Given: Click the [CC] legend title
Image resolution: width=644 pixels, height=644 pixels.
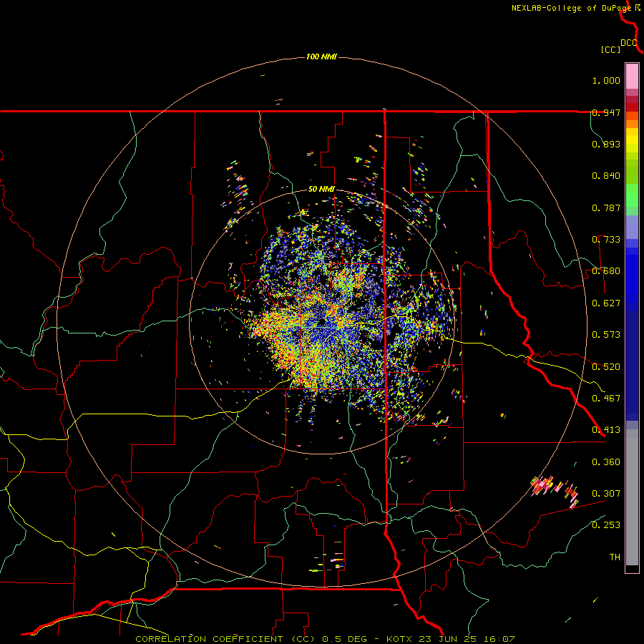Looking at the screenshot, I should [x=610, y=49].
